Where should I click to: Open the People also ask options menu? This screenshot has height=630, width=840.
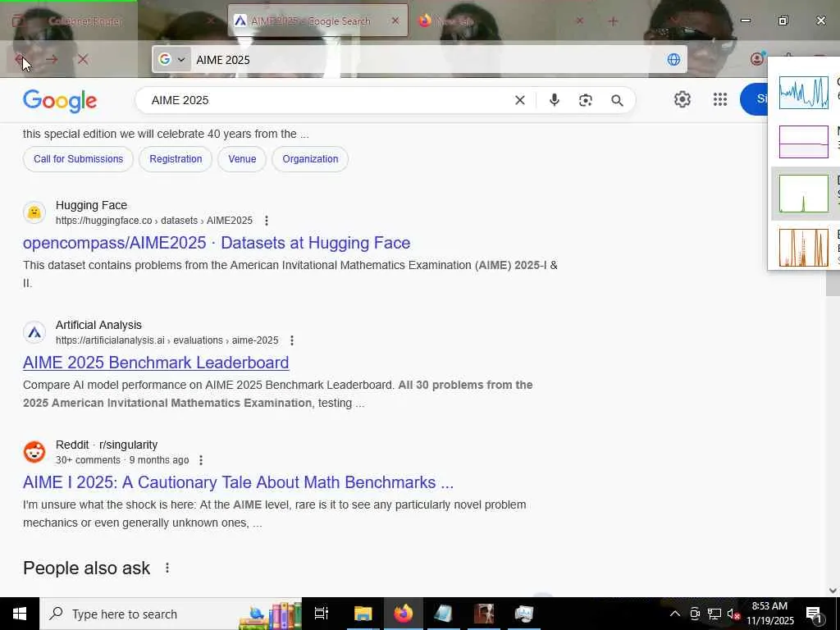click(167, 568)
